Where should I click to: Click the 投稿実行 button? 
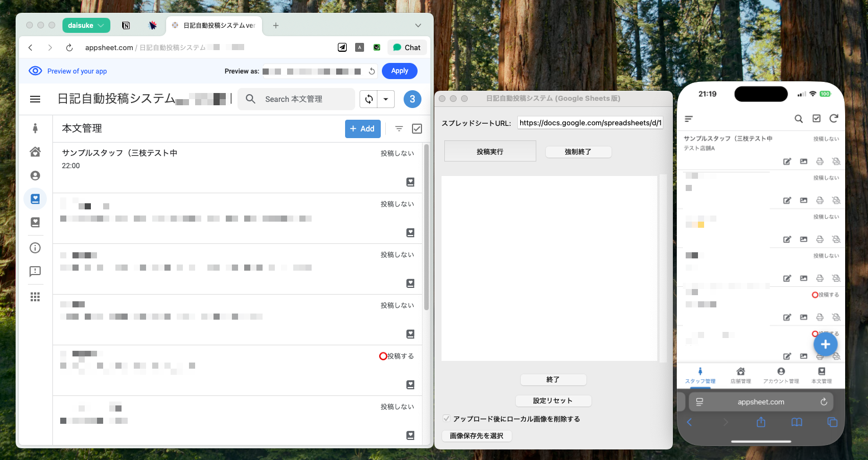point(490,151)
